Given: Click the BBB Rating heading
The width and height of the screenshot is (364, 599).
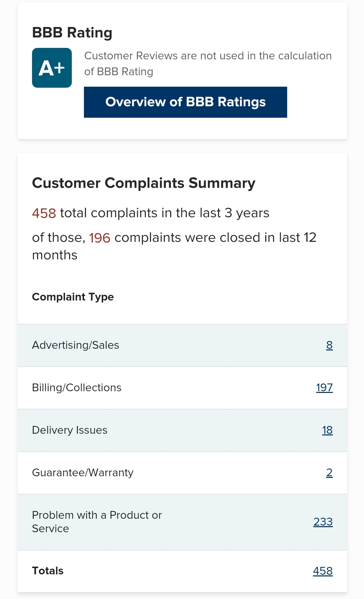Looking at the screenshot, I should [x=72, y=33].
